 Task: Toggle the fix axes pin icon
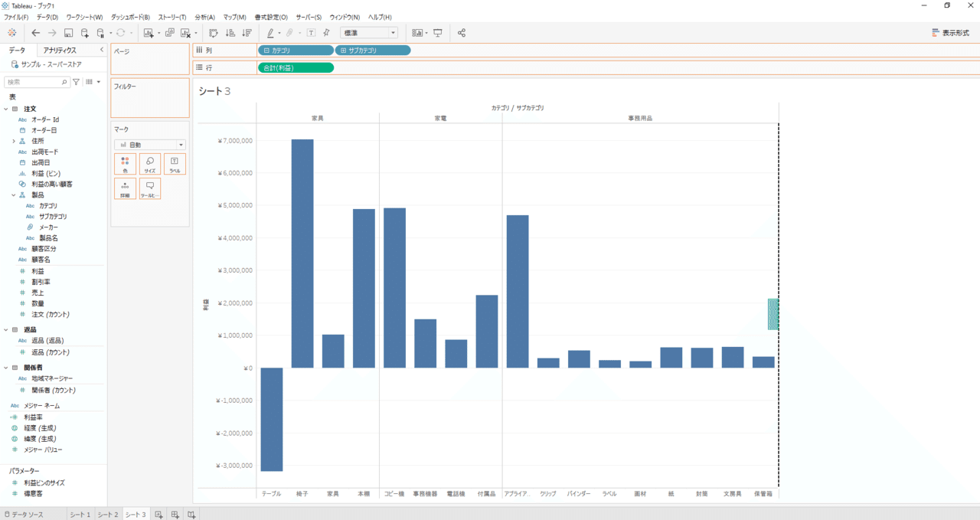326,33
